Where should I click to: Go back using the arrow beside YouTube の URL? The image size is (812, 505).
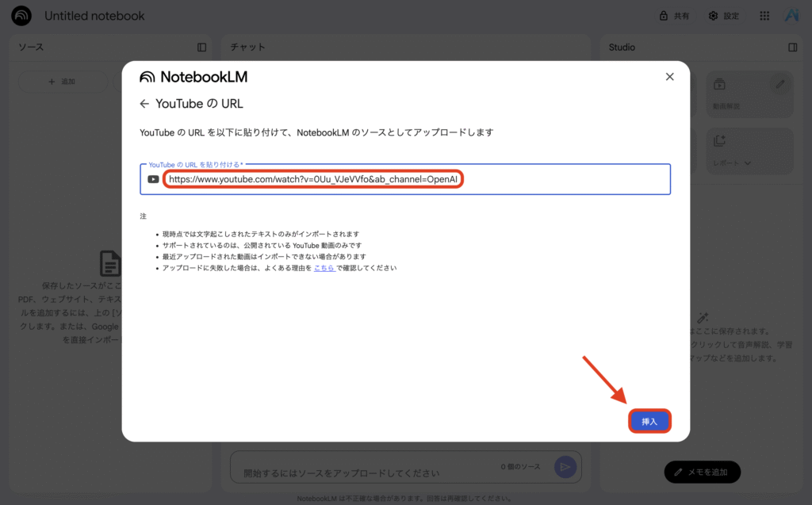pos(144,104)
